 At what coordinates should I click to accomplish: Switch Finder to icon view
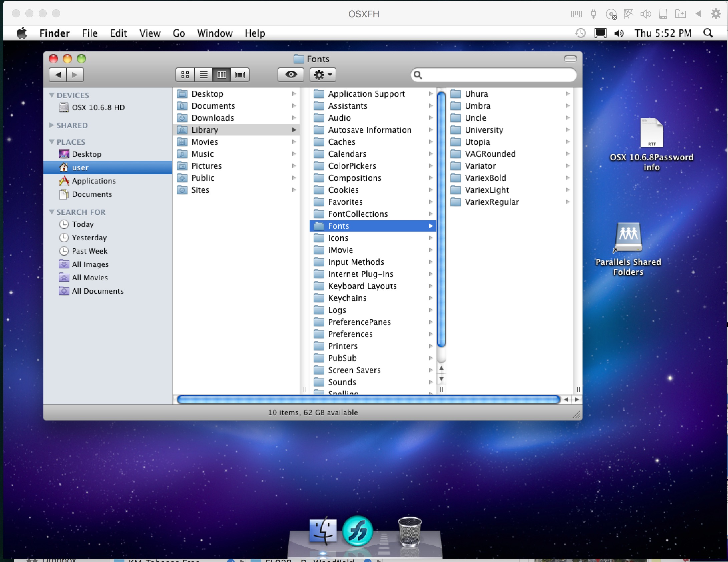185,74
